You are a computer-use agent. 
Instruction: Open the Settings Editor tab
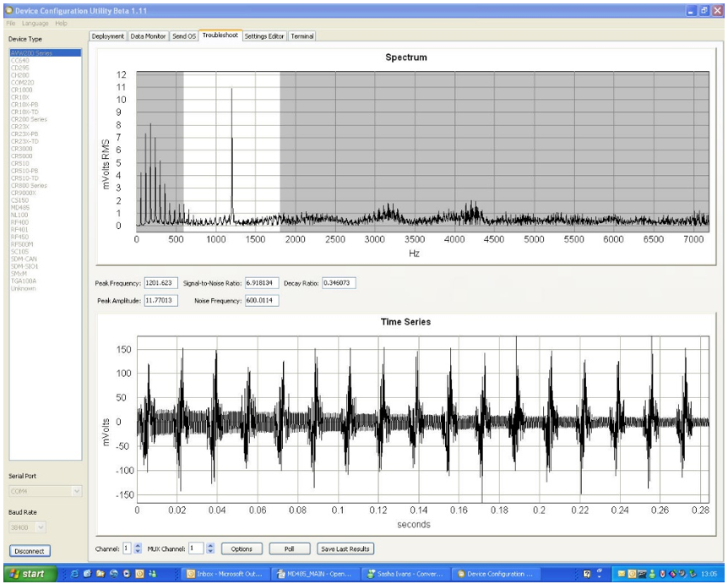[x=265, y=36]
